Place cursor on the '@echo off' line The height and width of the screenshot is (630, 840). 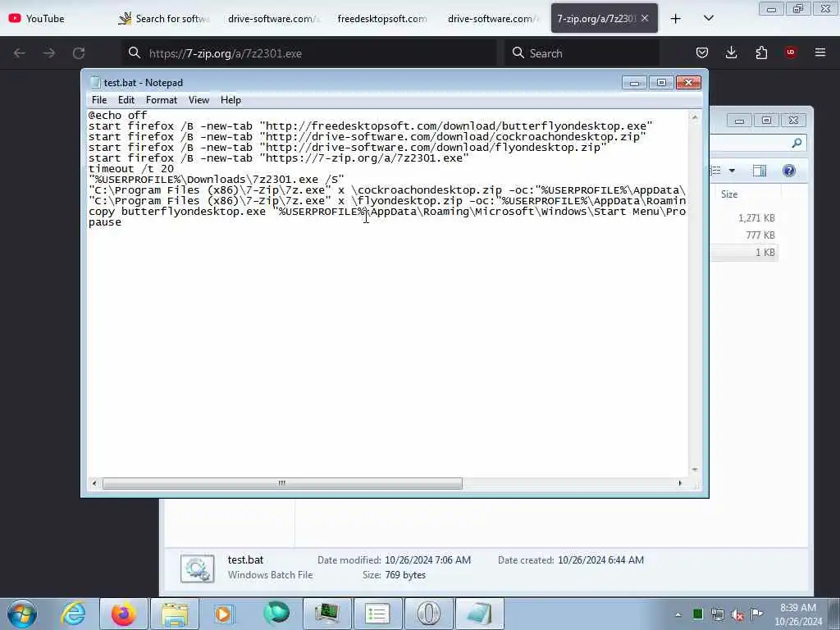point(118,115)
